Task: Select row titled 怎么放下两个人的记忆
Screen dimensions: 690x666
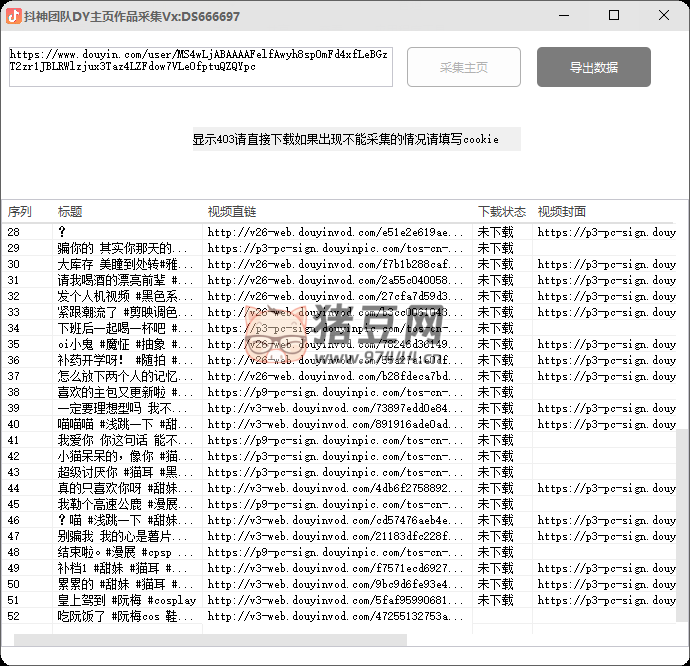Action: click(338, 376)
